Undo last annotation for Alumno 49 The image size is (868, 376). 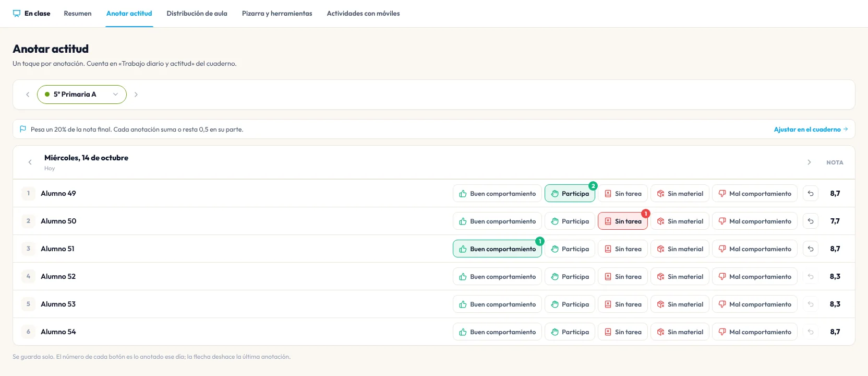811,193
